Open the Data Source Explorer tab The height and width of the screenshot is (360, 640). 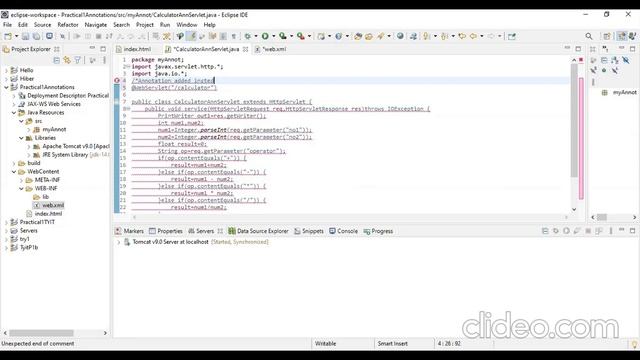pyautogui.click(x=258, y=231)
